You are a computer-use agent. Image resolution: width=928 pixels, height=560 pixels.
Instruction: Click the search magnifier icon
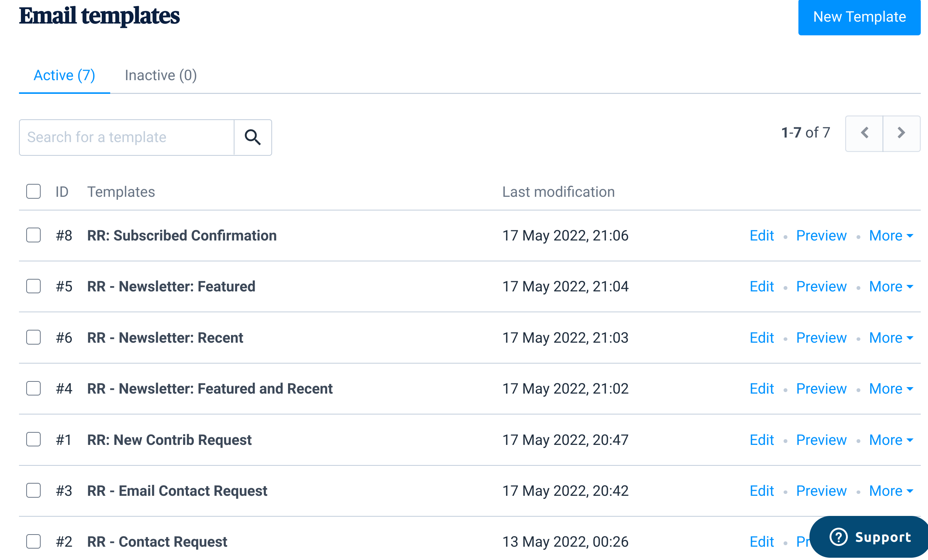click(x=253, y=138)
